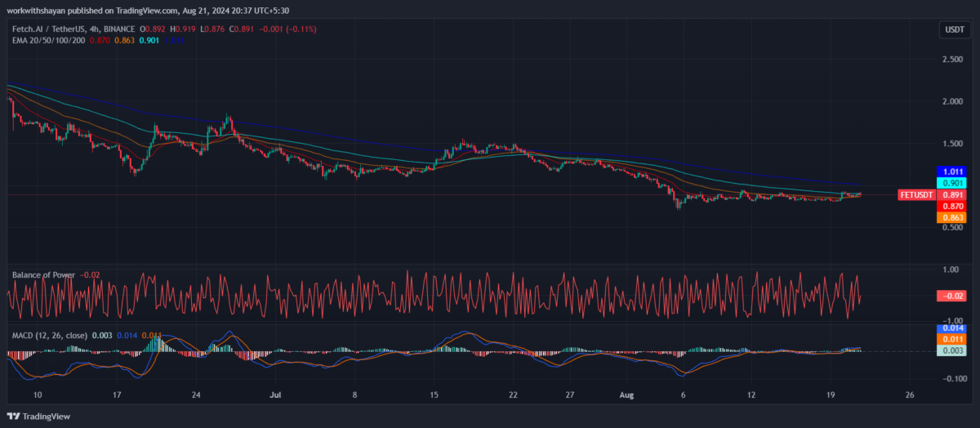This screenshot has width=980, height=428.
Task: Click the blue 0.014 MACD value tag
Action: pos(953,328)
